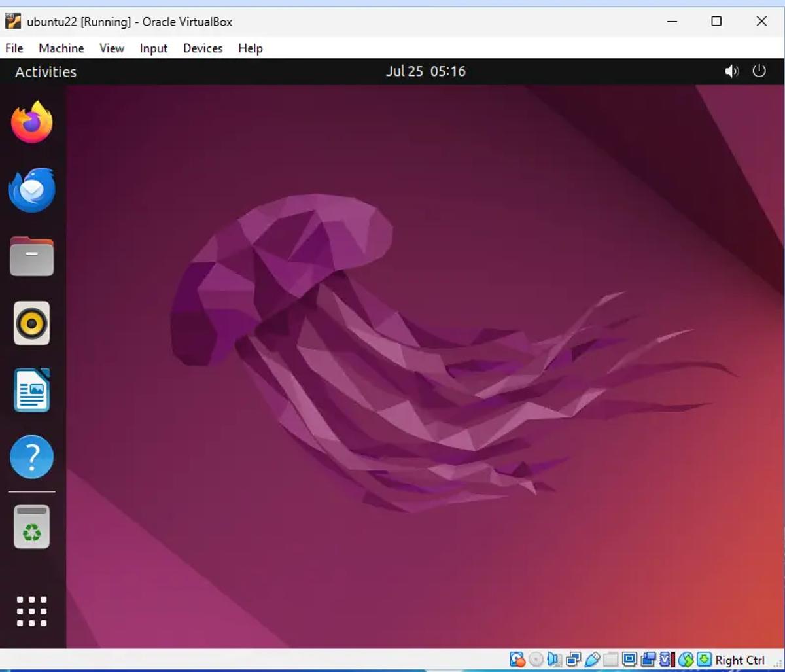Click the green arrow keyboard capture icon
The height and width of the screenshot is (672, 785).
point(705,660)
